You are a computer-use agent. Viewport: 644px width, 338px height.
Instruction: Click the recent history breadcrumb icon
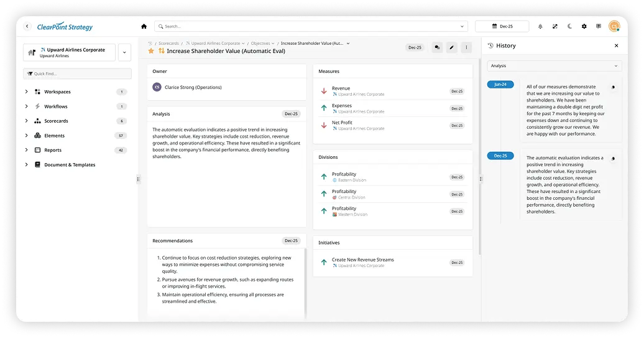[150, 43]
